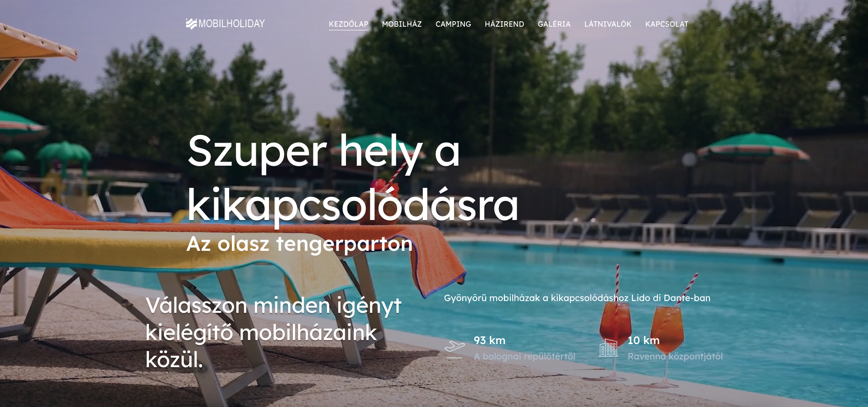
Task: Click the '10 km' distance label
Action: pyautogui.click(x=643, y=340)
